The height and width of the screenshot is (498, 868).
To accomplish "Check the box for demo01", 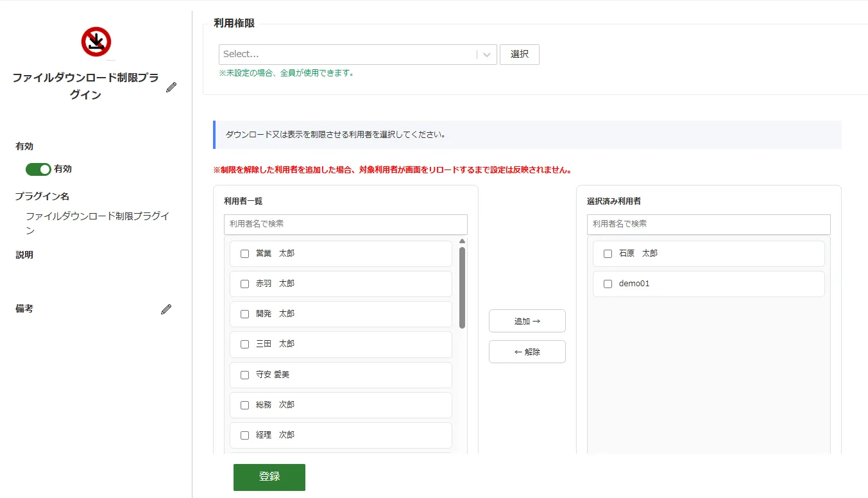I will point(608,284).
